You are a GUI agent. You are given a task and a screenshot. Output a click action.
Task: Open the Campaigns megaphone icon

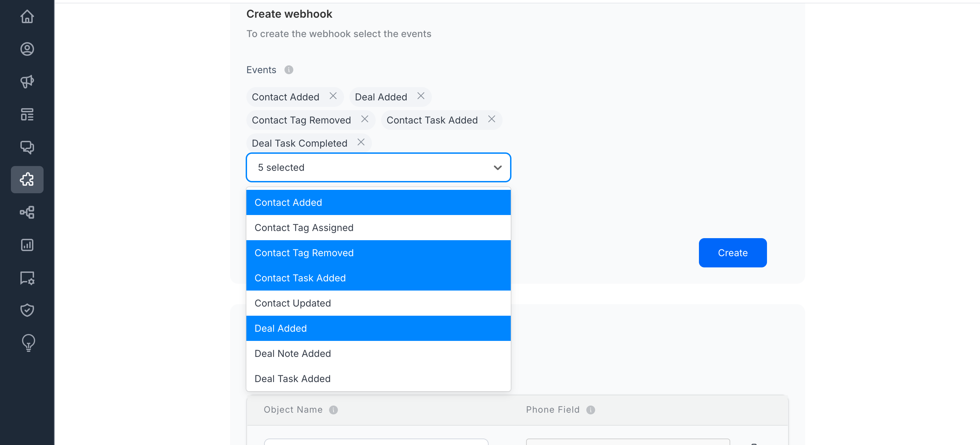point(27,82)
